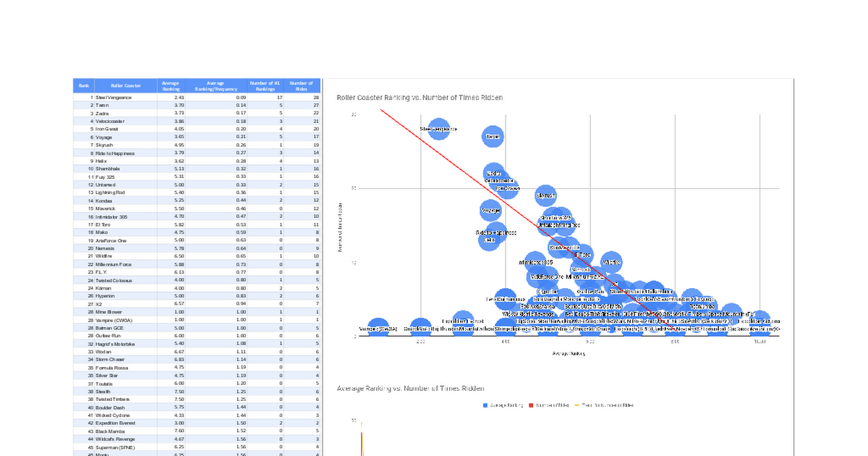Click the Number of Rides column header
This screenshot has height=456, width=868.
coord(302,85)
